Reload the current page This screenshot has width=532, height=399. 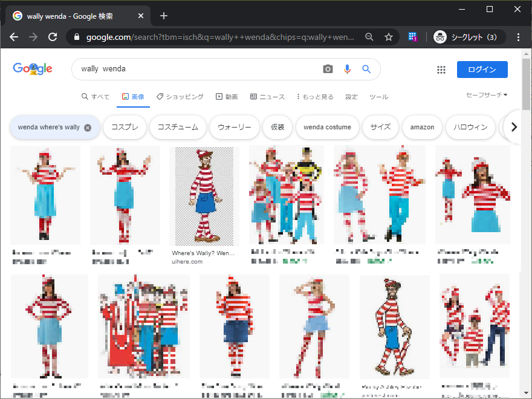pos(53,37)
